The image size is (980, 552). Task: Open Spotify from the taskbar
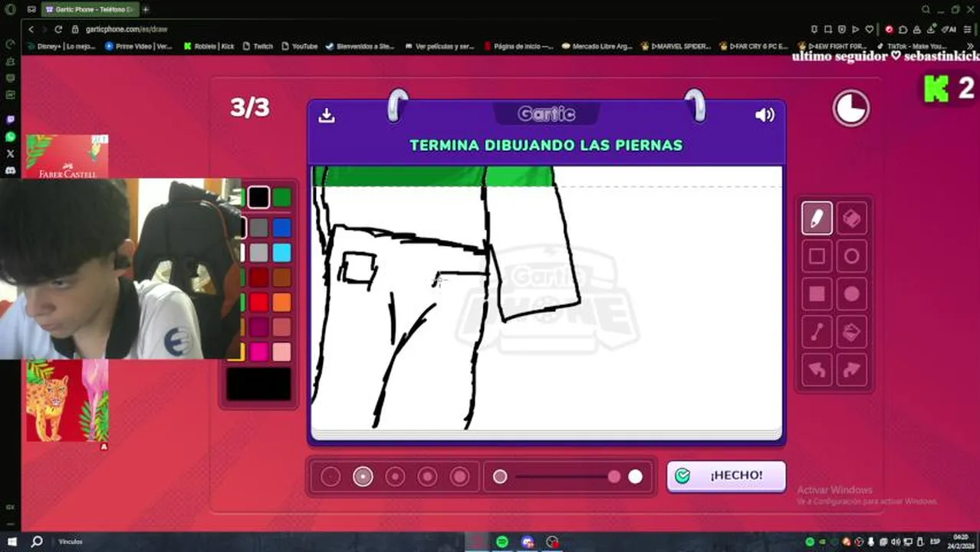point(502,542)
